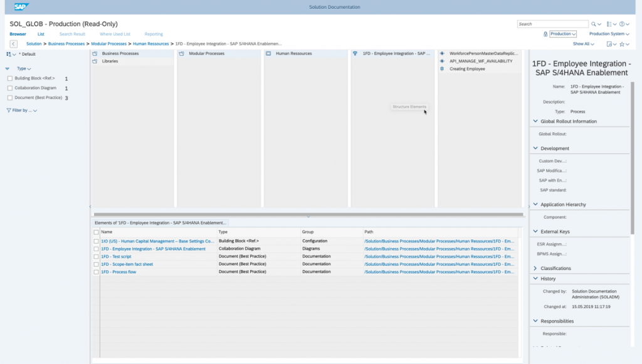
Task: Open the Related Documents page icon
Action: click(x=609, y=44)
